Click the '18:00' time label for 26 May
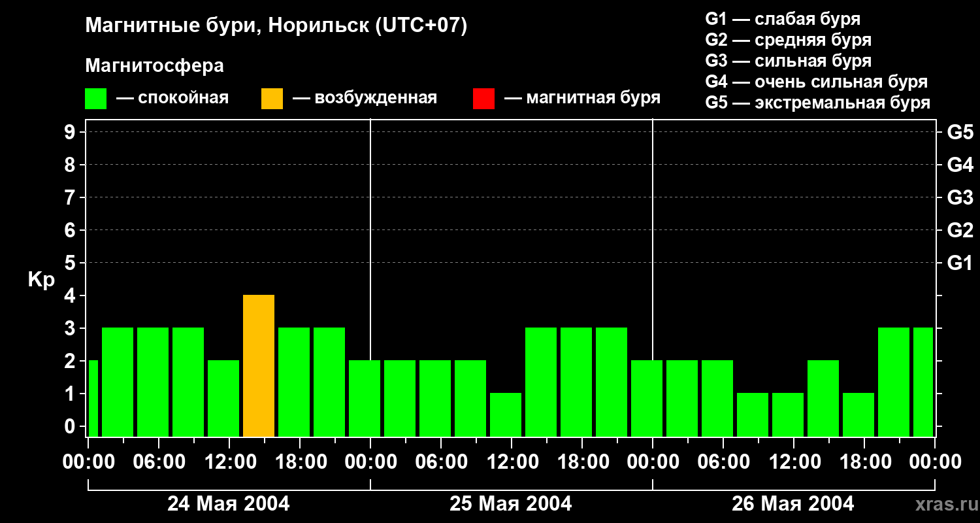The image size is (980, 523). pos(864,462)
